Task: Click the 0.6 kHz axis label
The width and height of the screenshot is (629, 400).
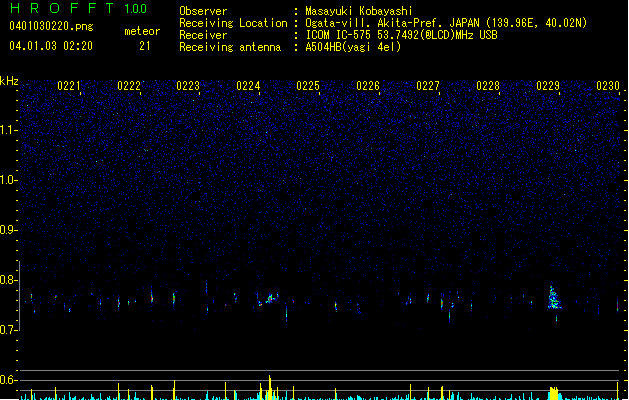Action: (x=9, y=380)
